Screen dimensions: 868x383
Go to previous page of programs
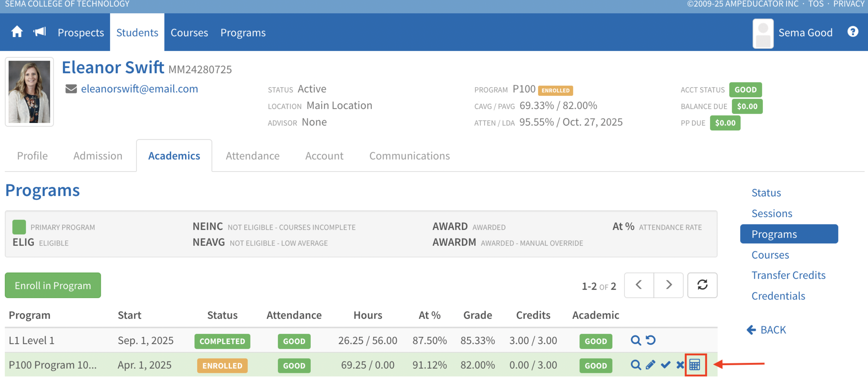pyautogui.click(x=639, y=285)
